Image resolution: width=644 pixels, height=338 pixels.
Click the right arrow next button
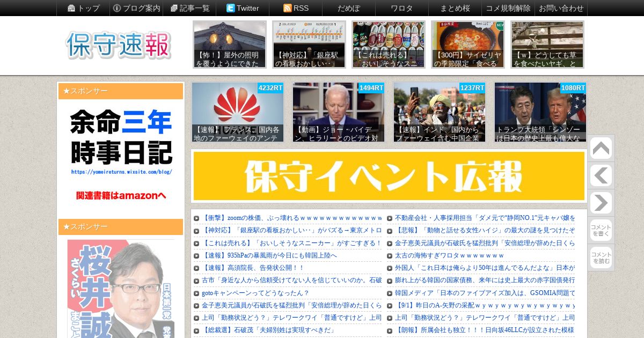coord(601,203)
